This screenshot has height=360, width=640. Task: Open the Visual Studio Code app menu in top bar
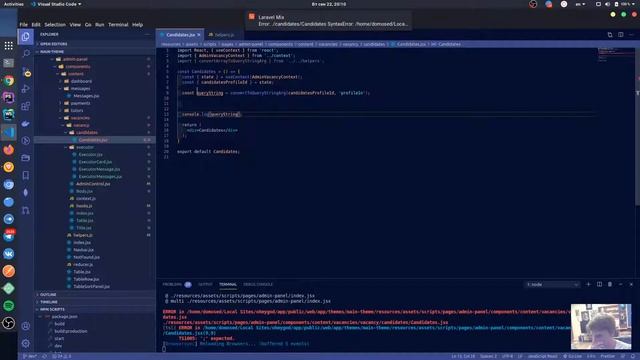56,4
